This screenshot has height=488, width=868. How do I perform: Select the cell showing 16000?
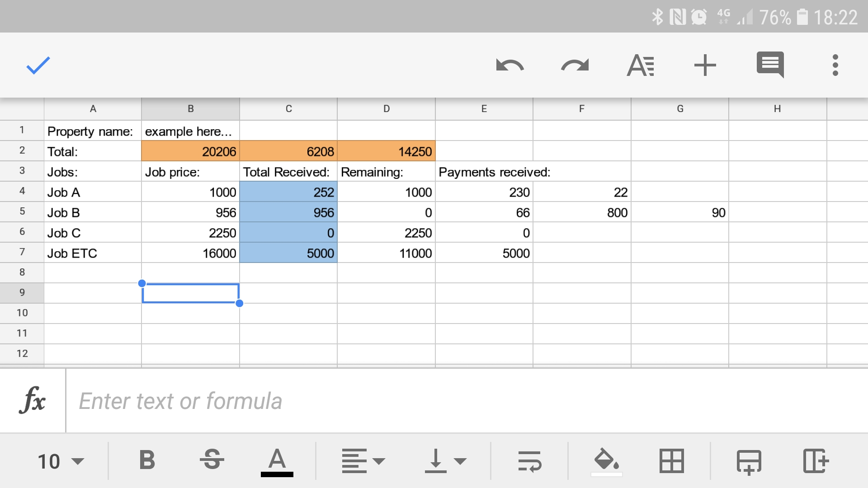pyautogui.click(x=190, y=253)
